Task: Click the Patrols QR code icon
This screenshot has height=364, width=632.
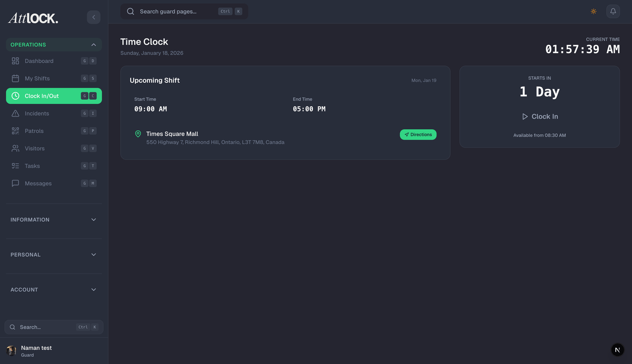Action: coord(15,131)
